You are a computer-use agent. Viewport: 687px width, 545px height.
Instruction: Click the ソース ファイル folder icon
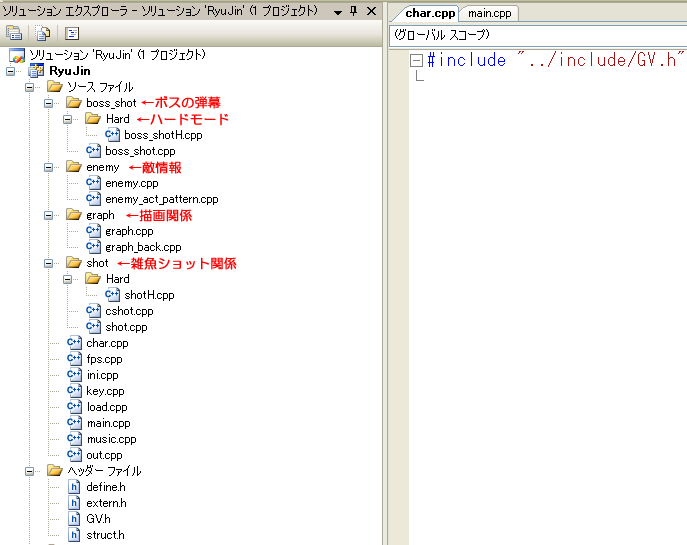[55, 86]
